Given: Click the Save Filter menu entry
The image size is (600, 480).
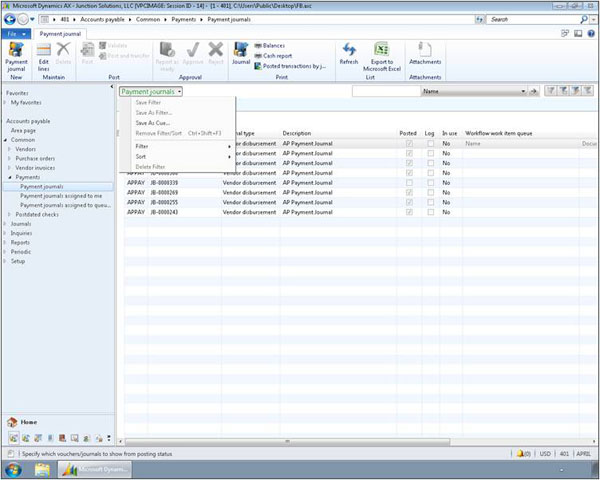Looking at the screenshot, I should pos(148,102).
